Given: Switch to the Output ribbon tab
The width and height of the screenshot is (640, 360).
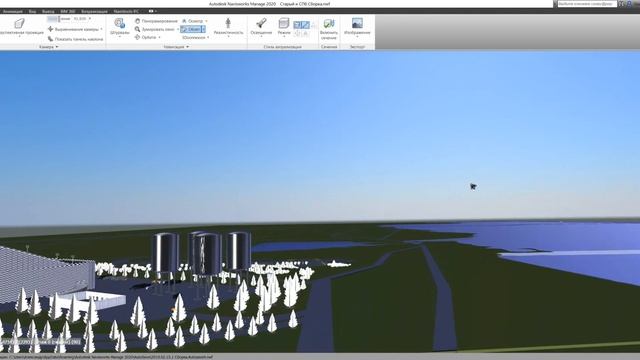Looking at the screenshot, I should 48,11.
